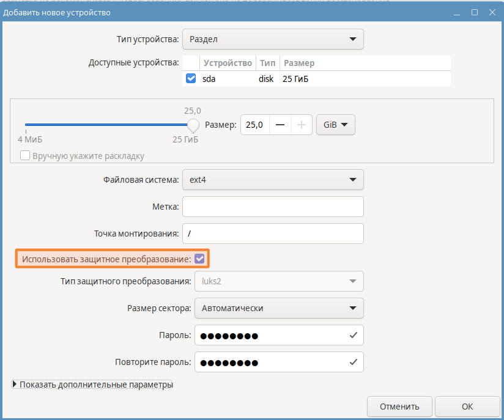The width and height of the screenshot is (504, 420).
Task: Open the Тип устройства dropdown
Action: (x=273, y=39)
